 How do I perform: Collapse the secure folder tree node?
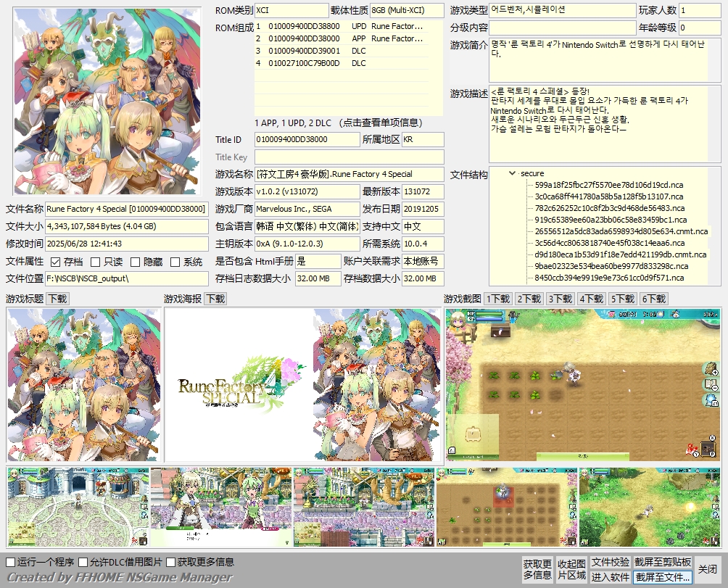[x=512, y=173]
